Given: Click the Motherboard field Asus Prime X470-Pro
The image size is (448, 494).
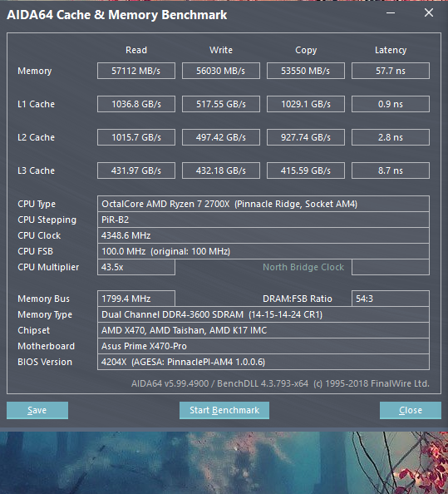Looking at the screenshot, I should (263, 346).
